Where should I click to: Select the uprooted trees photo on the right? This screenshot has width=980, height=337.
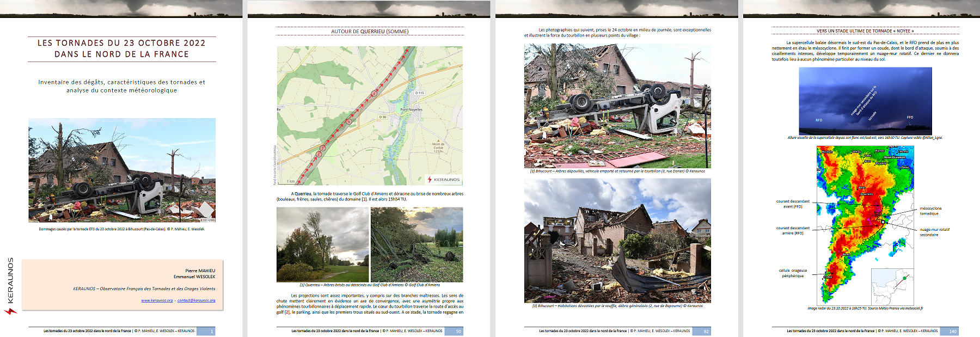point(417,244)
